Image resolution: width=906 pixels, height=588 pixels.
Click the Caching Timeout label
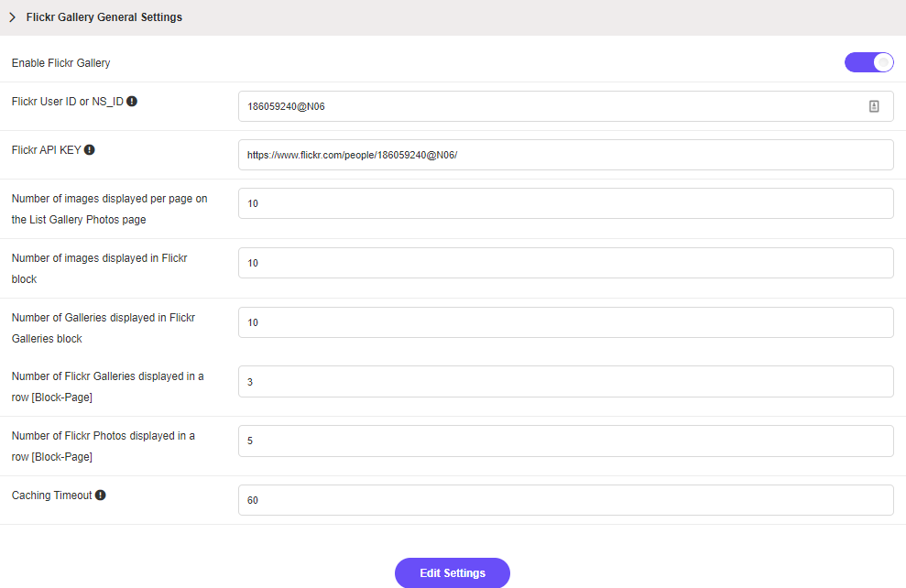pos(52,495)
